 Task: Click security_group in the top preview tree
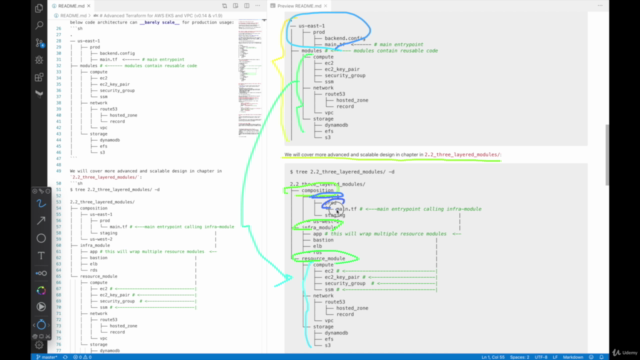pos(345,76)
